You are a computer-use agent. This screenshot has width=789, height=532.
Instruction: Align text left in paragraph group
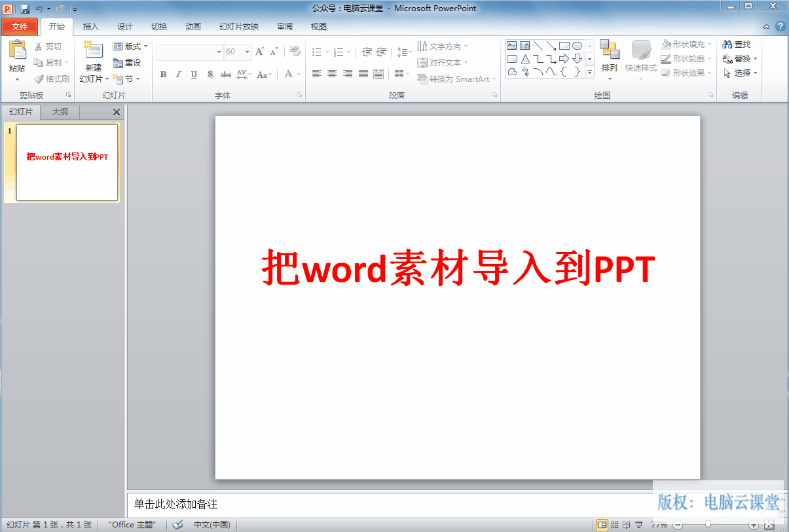click(x=317, y=74)
